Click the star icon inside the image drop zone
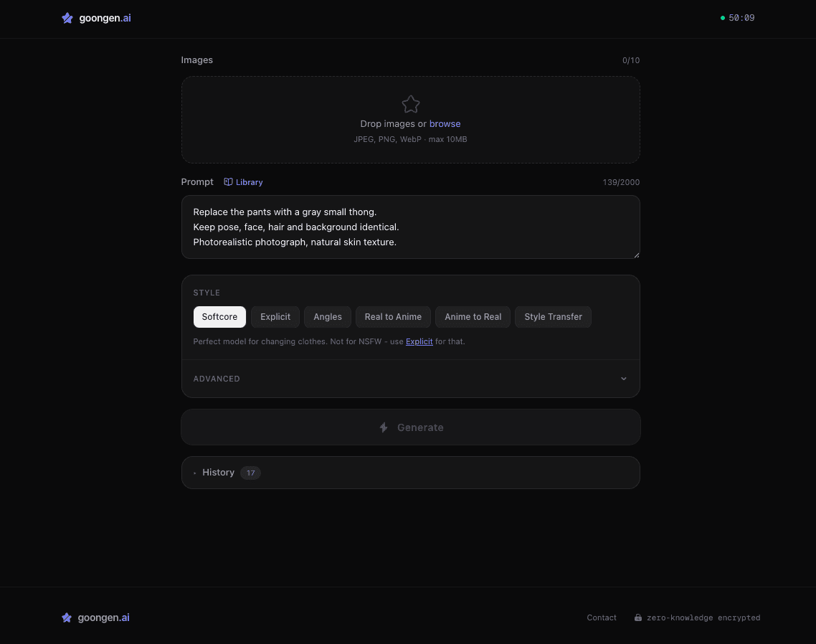 410,104
